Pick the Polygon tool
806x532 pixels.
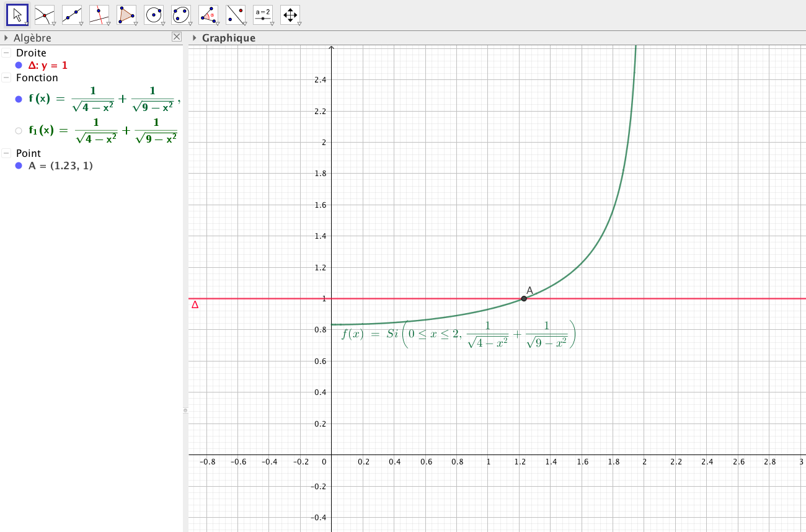[126, 14]
